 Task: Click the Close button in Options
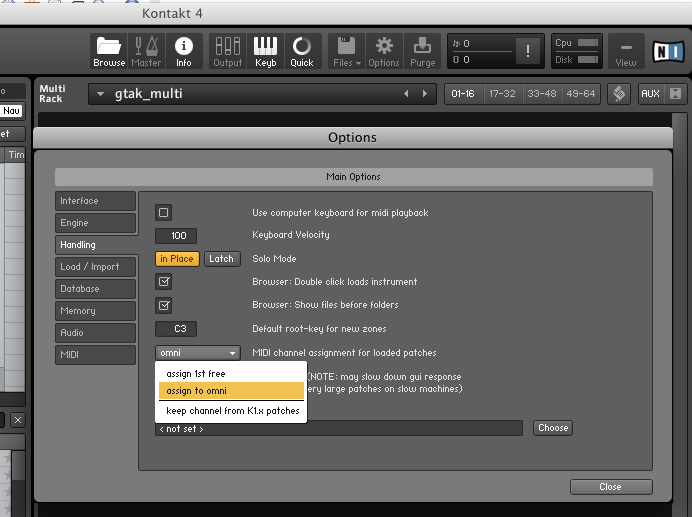(610, 487)
